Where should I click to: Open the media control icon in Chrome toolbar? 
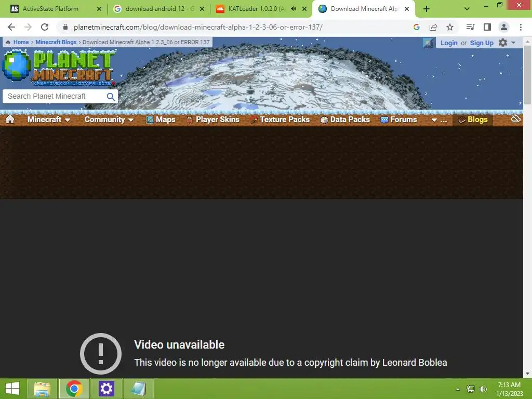pos(470,27)
